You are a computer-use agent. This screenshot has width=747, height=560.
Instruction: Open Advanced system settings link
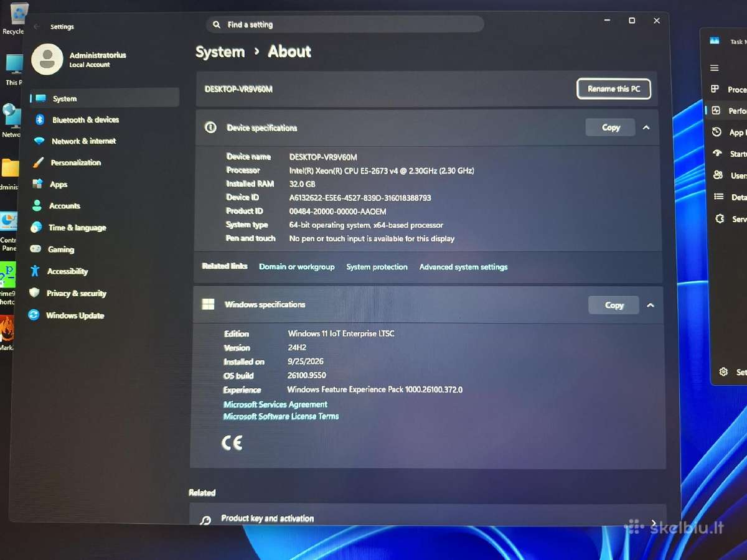tap(464, 266)
